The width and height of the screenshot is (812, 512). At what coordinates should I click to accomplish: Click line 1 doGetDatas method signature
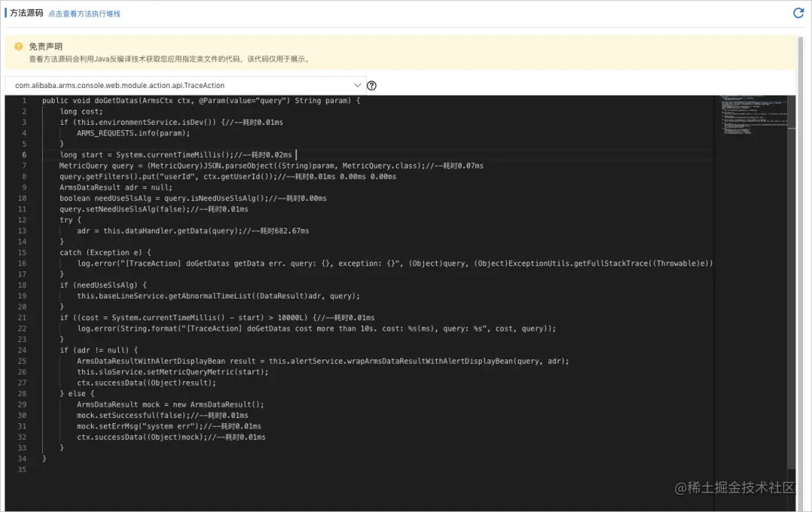pos(201,101)
